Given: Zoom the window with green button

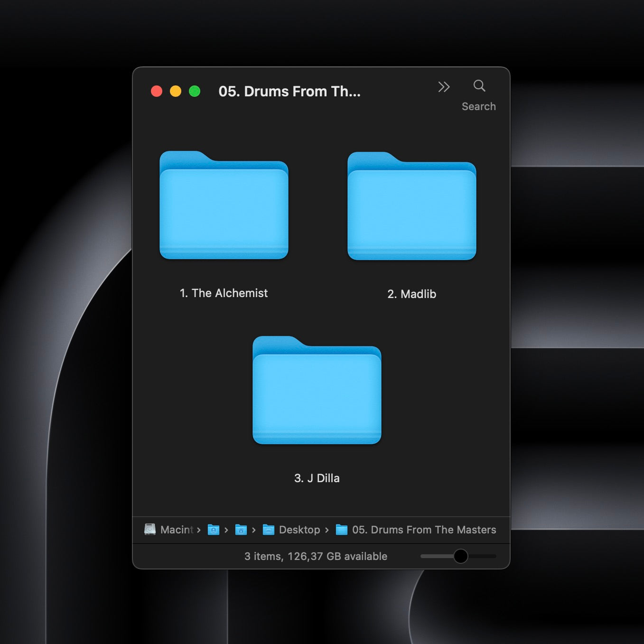Looking at the screenshot, I should click(x=195, y=91).
